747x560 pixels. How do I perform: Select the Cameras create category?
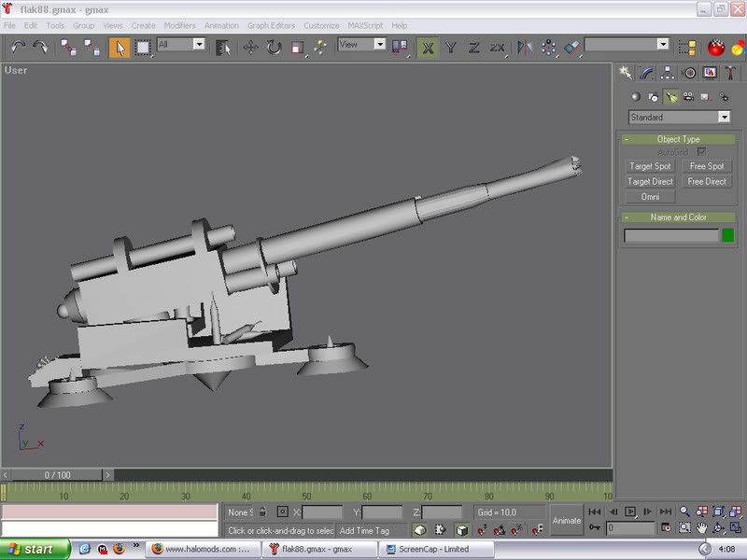(688, 97)
